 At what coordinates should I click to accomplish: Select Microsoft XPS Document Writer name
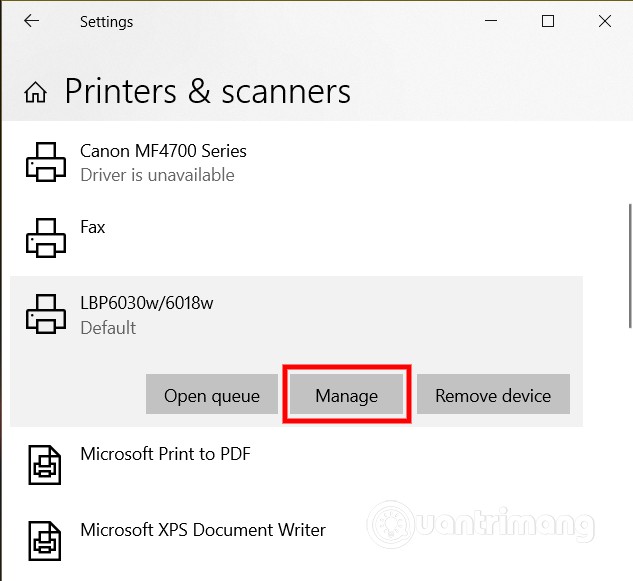(x=203, y=530)
